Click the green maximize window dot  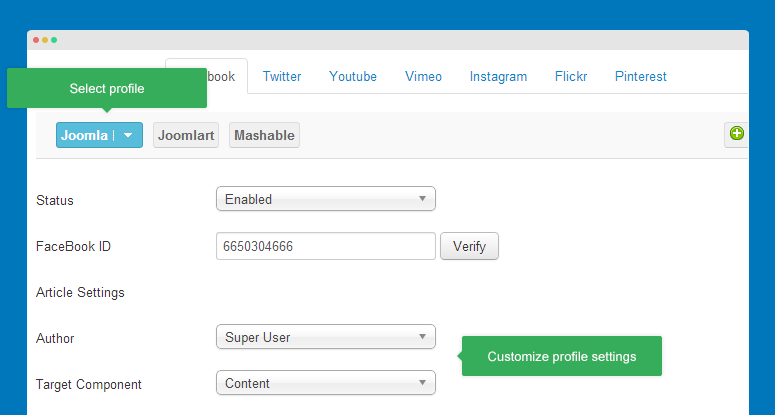point(54,40)
